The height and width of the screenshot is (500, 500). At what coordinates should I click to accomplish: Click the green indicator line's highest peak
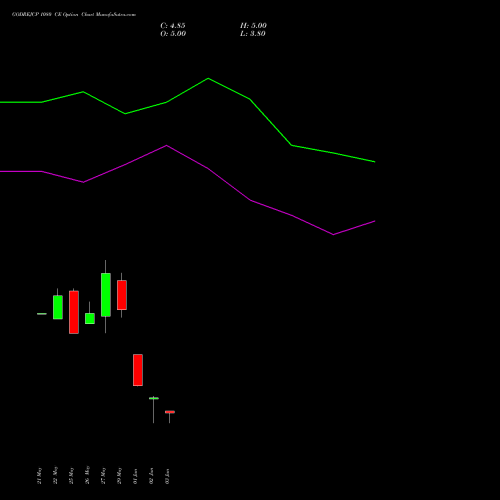pyautogui.click(x=208, y=78)
